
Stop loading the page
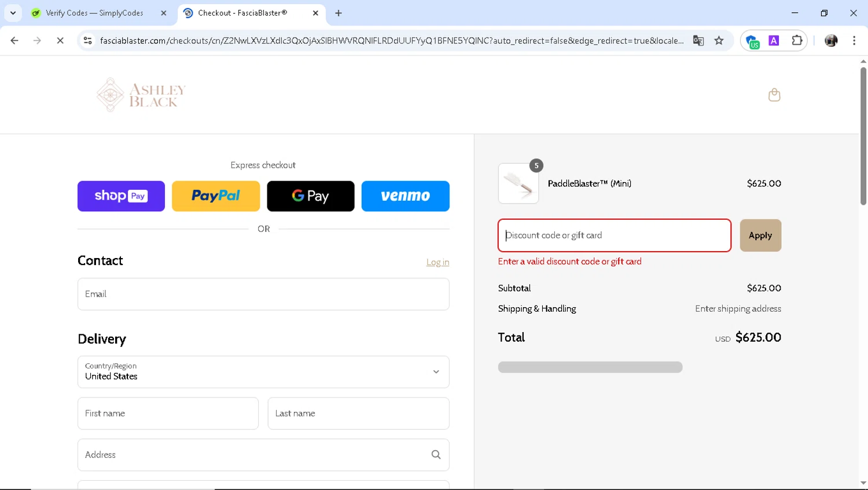point(60,40)
